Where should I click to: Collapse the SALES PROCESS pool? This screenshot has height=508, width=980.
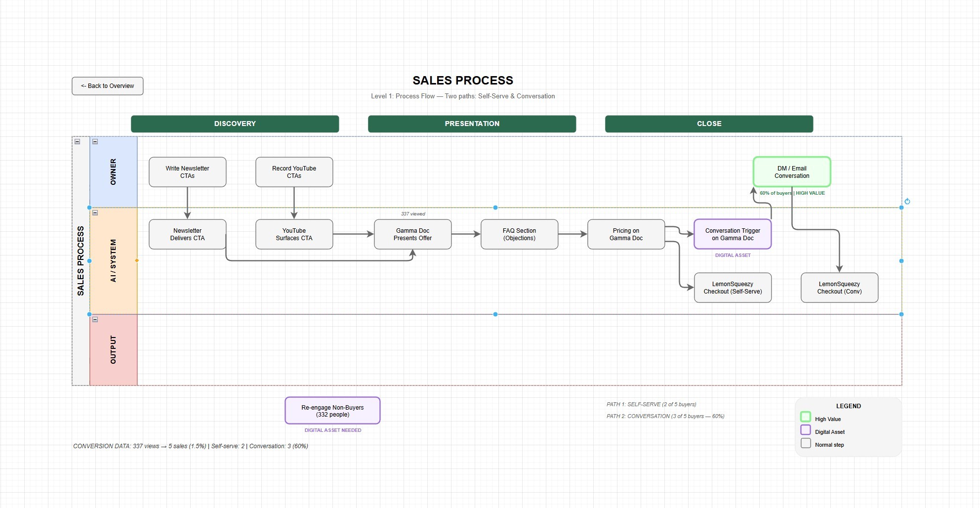[x=78, y=142]
